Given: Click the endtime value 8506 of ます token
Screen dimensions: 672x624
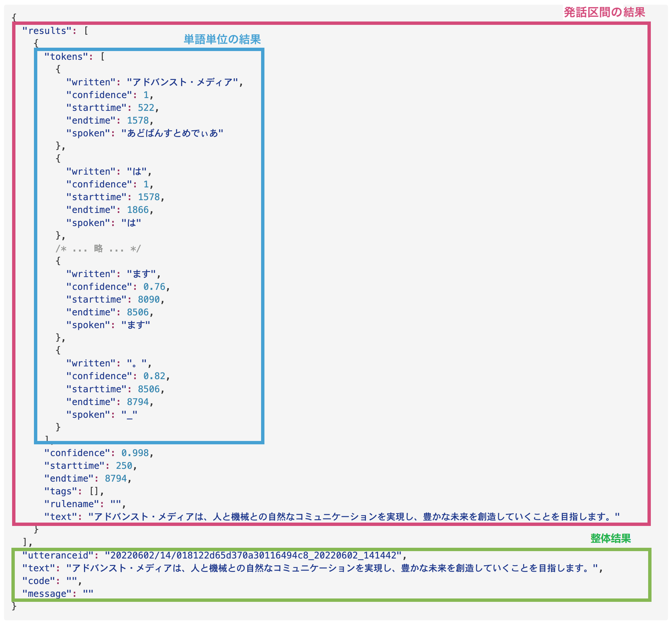Looking at the screenshot, I should coord(138,312).
